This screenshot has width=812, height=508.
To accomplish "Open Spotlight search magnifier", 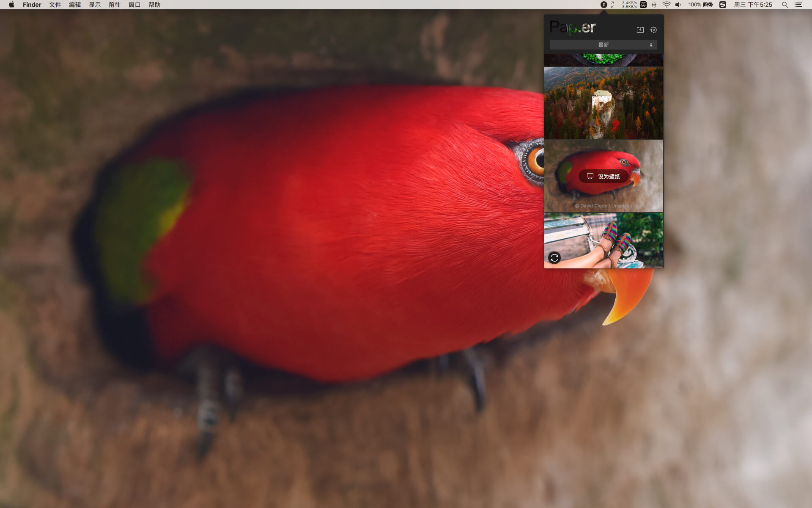I will click(785, 5).
